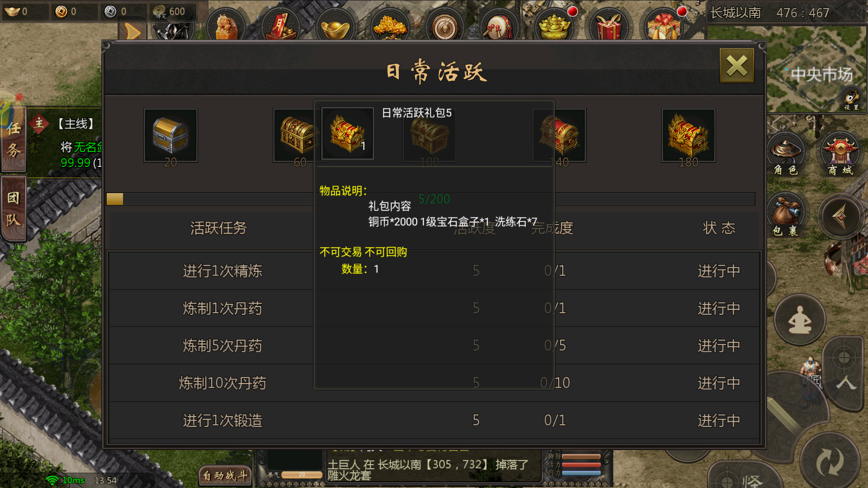Click the meditation pose skill button
This screenshot has width=868, height=488.
[800, 320]
